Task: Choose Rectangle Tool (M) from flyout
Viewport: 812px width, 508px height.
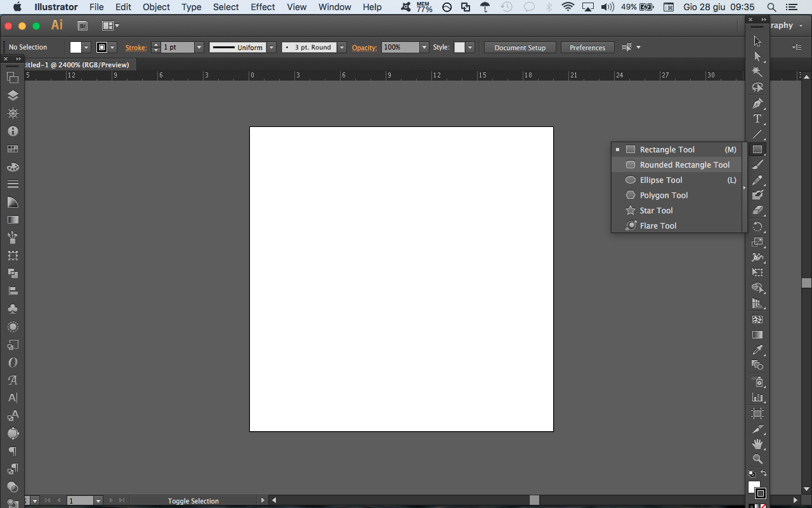Action: tap(677, 149)
